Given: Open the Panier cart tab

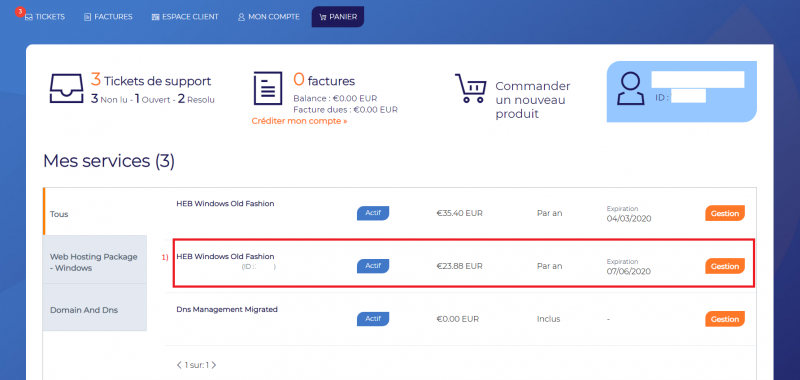Looking at the screenshot, I should pos(338,17).
